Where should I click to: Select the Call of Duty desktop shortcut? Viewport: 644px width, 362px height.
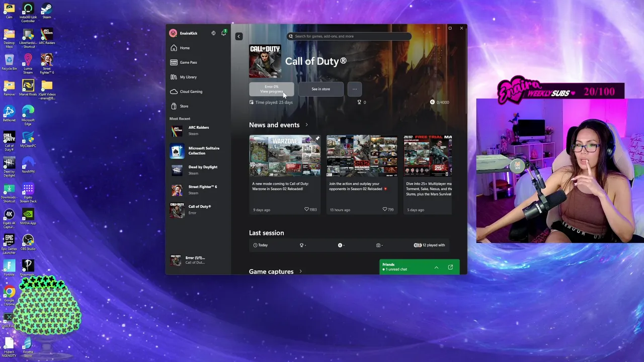[x=9, y=141]
